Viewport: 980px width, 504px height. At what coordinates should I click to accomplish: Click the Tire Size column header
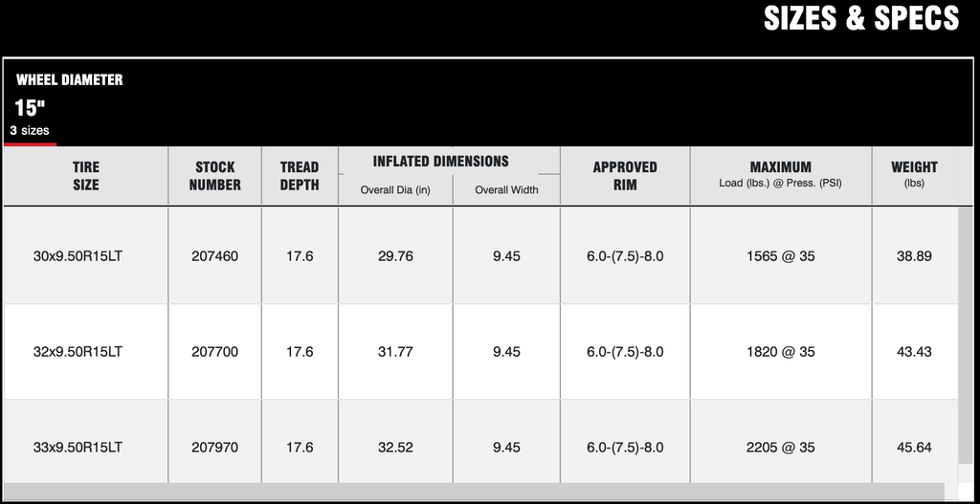pos(85,176)
